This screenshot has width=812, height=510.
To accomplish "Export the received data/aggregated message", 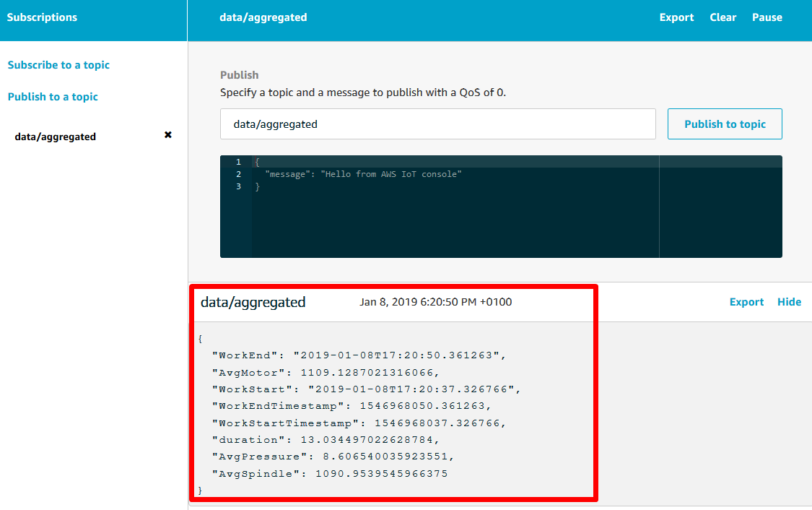I will point(746,302).
